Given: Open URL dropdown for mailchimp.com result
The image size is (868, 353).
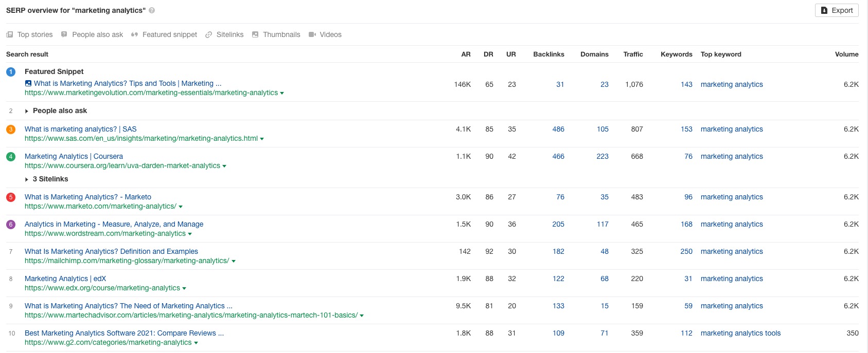Looking at the screenshot, I should tap(234, 261).
